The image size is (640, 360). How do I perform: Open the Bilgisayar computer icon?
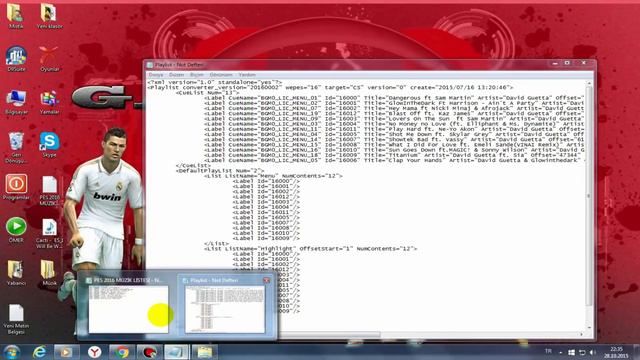[x=16, y=102]
